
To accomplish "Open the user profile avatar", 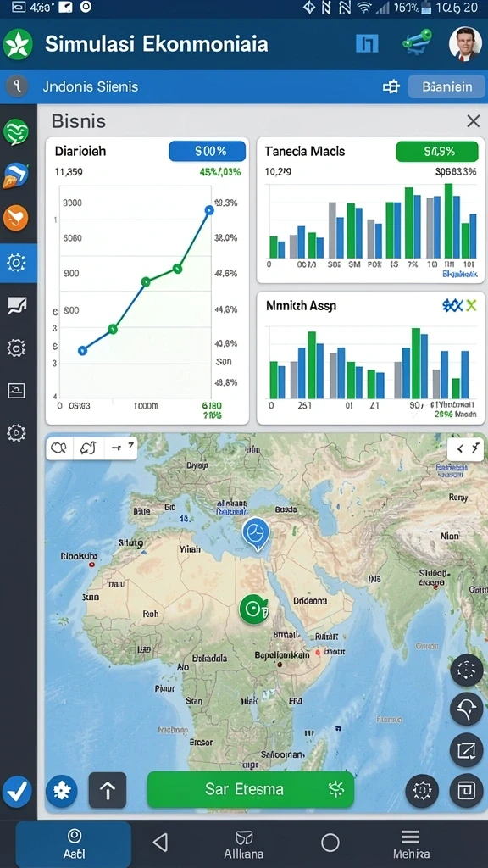I will click(465, 44).
